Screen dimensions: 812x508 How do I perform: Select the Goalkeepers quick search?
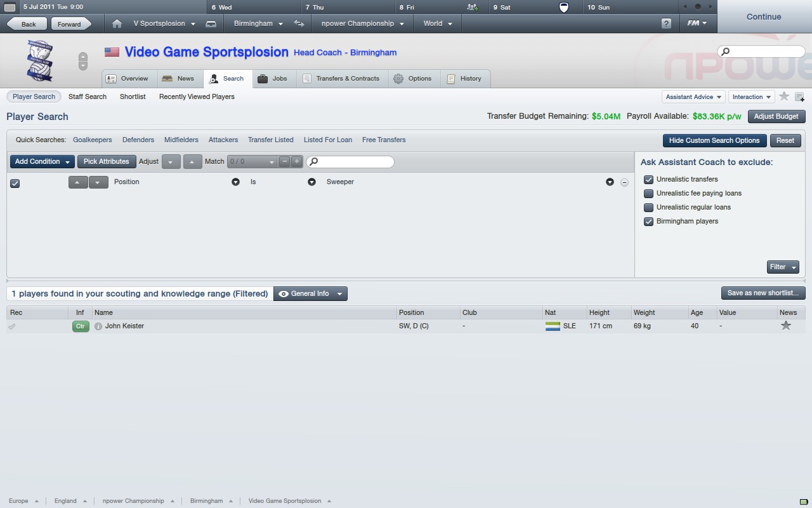tap(93, 140)
